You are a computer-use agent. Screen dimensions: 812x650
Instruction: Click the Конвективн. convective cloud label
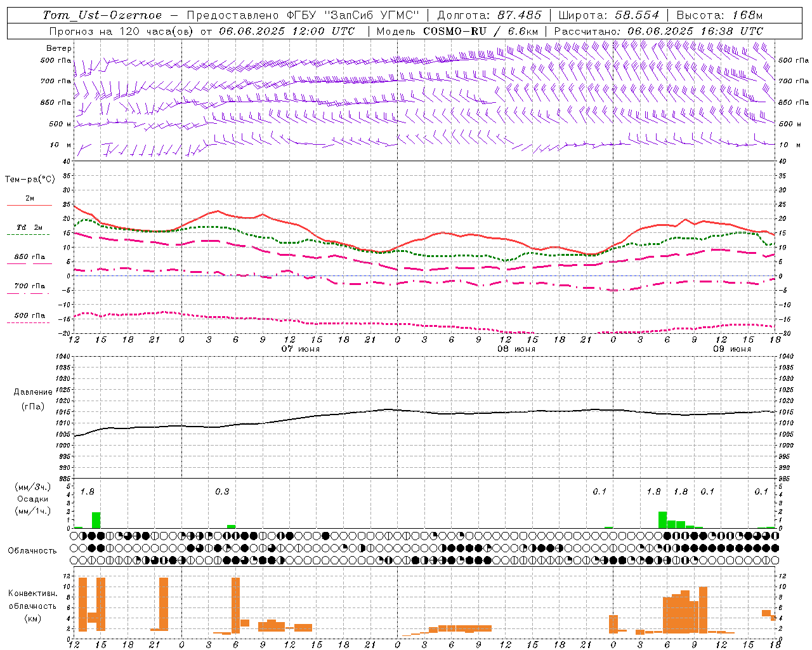32,594
